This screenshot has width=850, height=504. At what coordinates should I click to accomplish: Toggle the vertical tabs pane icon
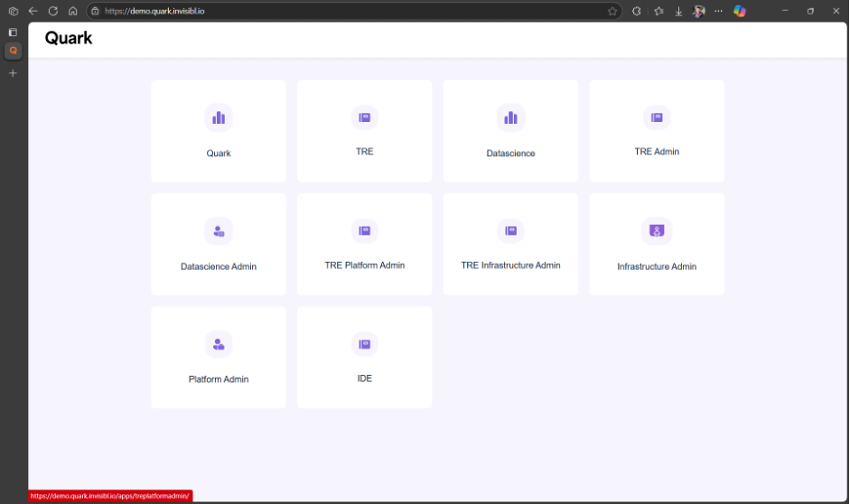click(13, 32)
